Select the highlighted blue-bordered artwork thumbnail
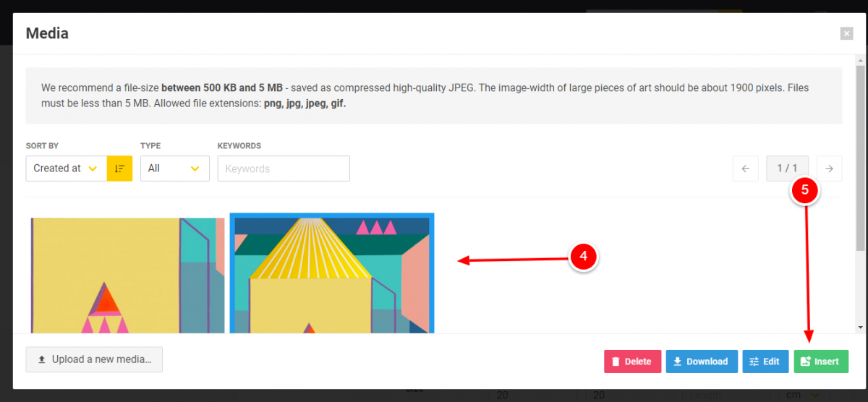This screenshot has width=868, height=402. click(x=332, y=273)
